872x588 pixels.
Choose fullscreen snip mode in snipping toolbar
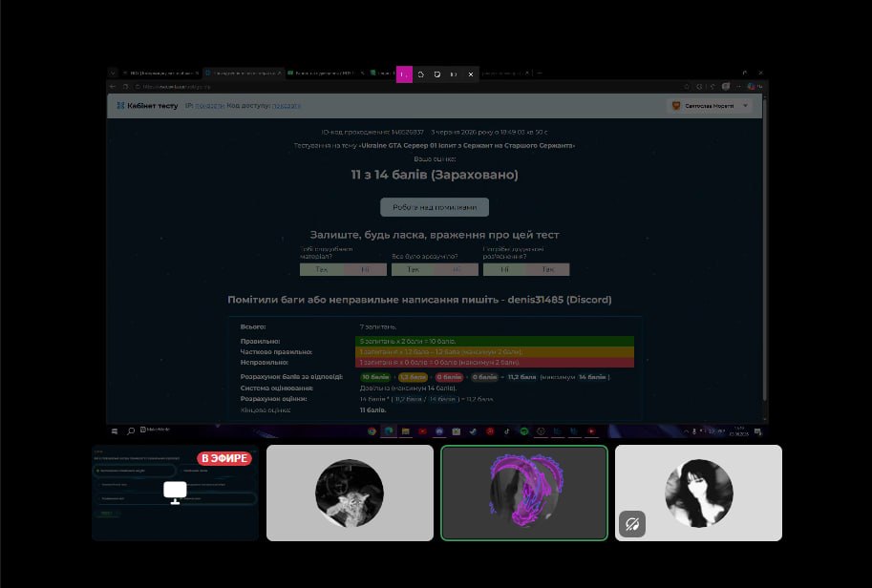coord(454,73)
